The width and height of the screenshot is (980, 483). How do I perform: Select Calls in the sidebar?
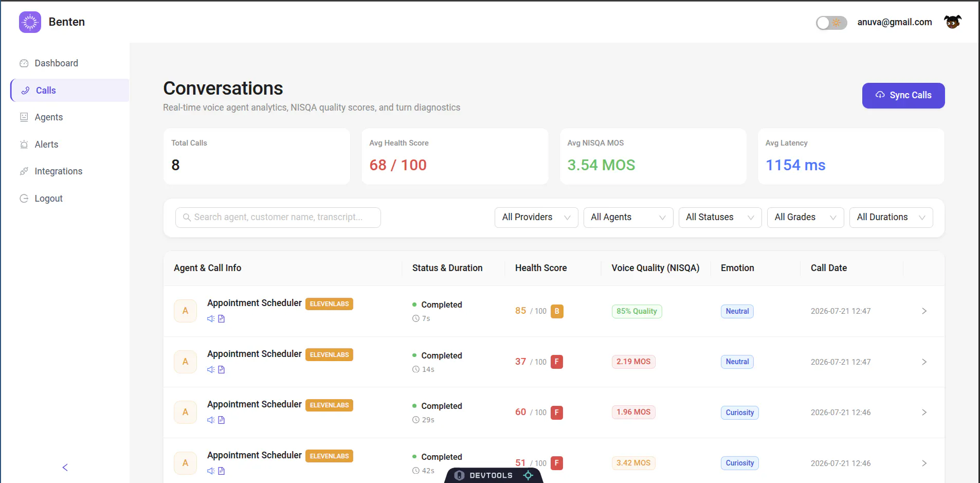click(x=69, y=91)
